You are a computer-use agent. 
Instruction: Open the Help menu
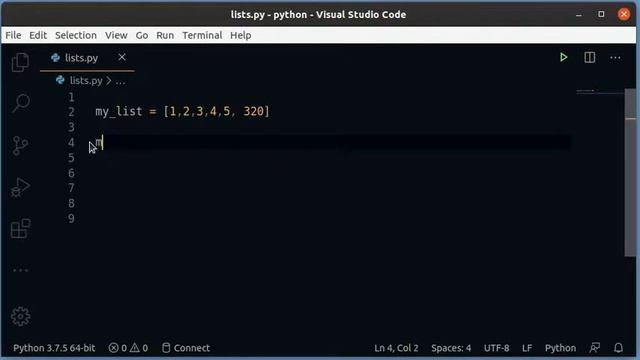[240, 35]
